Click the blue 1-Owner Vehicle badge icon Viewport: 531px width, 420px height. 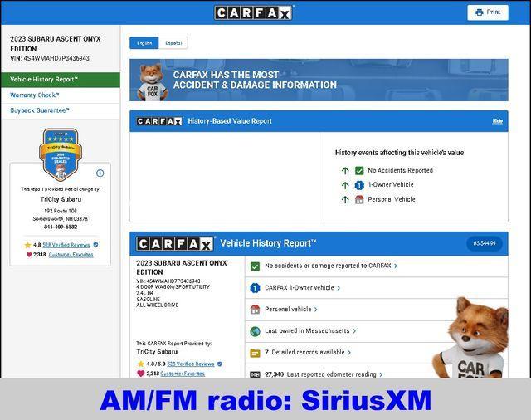coord(359,185)
